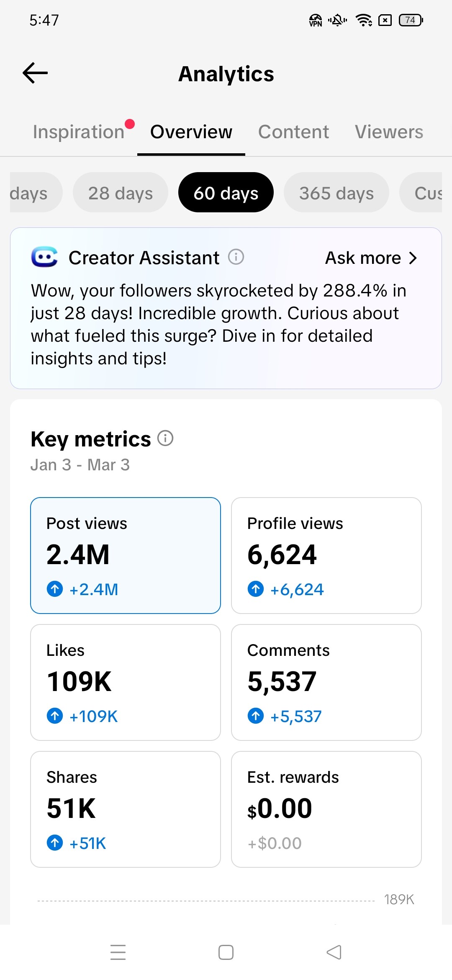Select the Likes metric card

pyautogui.click(x=126, y=682)
